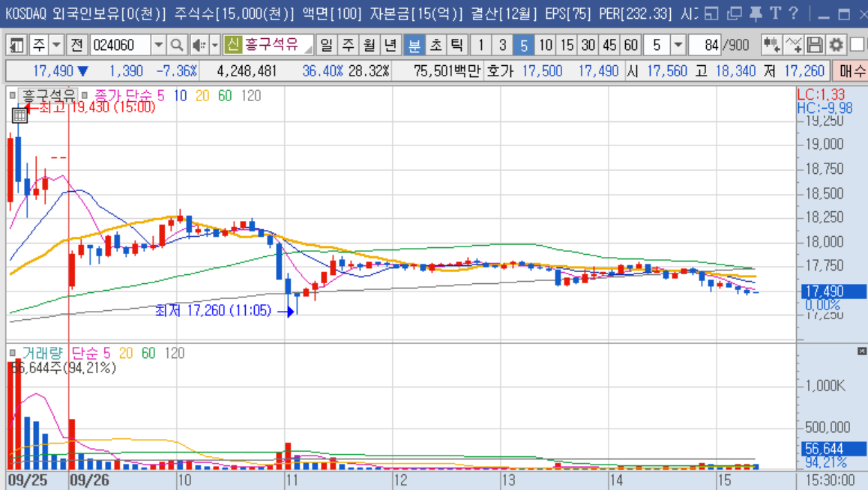Click the green 신 badge icon
Viewport: 868px width, 490px height.
pyautogui.click(x=233, y=44)
